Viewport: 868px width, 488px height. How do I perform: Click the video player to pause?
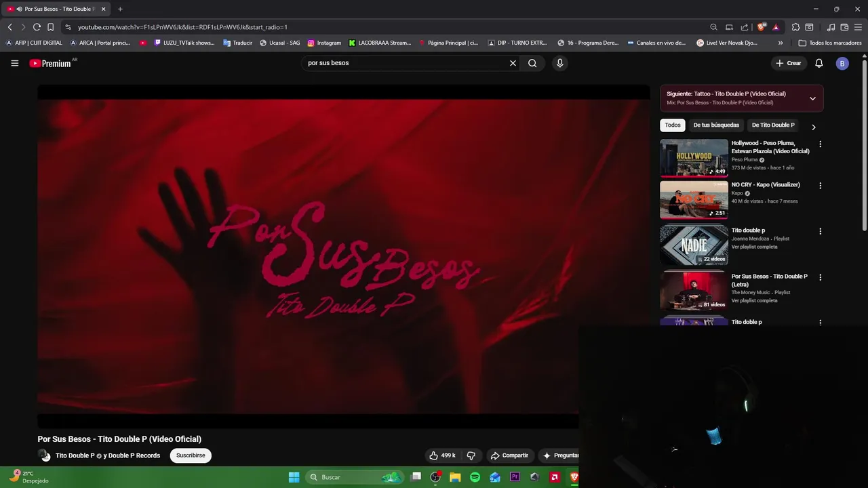[343, 256]
